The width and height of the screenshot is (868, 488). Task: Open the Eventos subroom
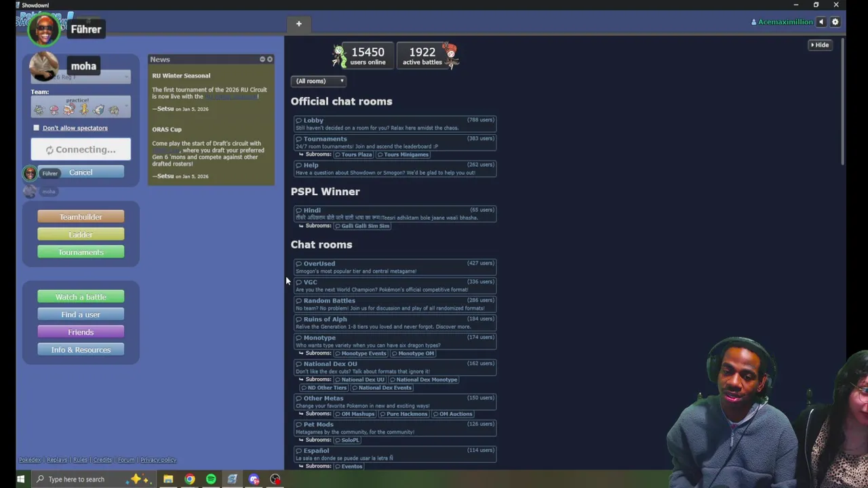[349, 466]
